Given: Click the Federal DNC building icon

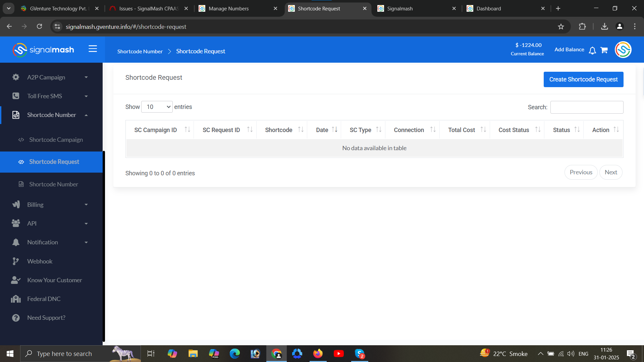Looking at the screenshot, I should [16, 299].
